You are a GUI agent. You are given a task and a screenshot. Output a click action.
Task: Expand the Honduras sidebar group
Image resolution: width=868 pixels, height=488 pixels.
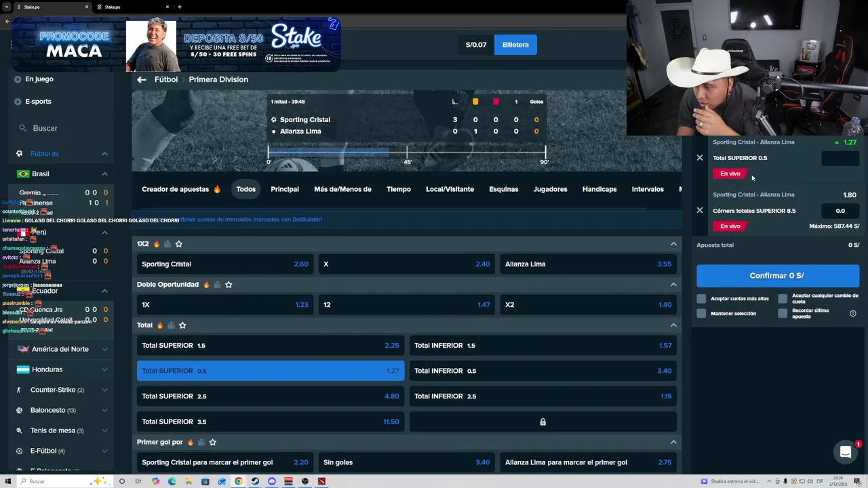(104, 369)
